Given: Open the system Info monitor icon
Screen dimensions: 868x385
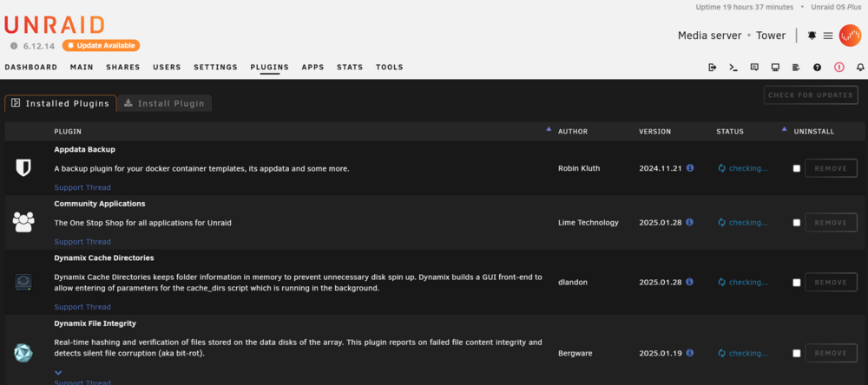Looking at the screenshot, I should point(775,68).
